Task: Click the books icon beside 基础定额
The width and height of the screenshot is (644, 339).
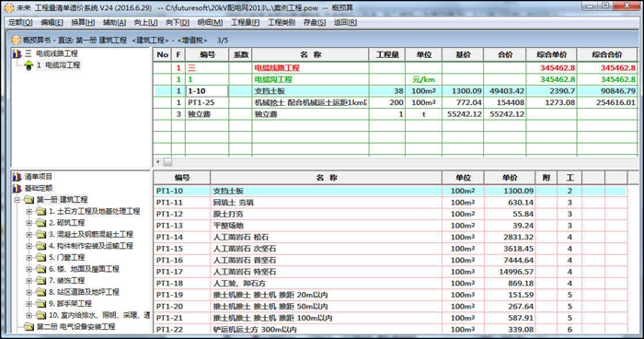Action: [x=17, y=189]
